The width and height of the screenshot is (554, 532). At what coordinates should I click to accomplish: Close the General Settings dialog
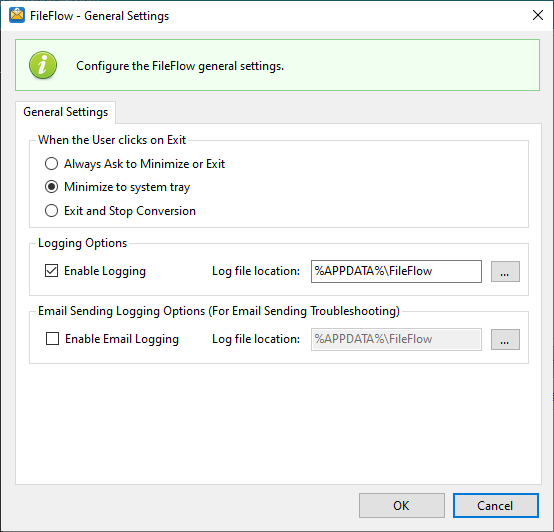(537, 15)
